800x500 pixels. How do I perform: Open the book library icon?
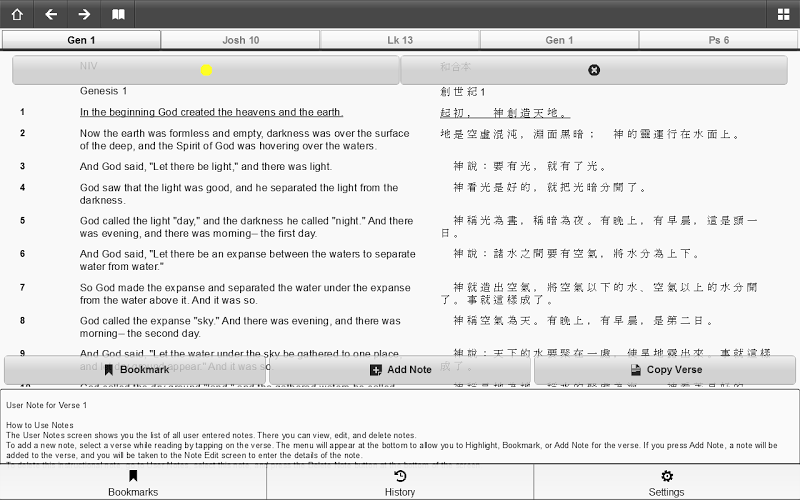tap(118, 14)
